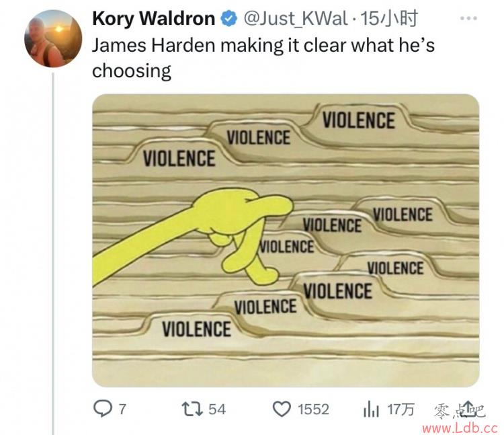Like the tweet with heart icon
Screen dimensions: 504x435
(x=282, y=409)
